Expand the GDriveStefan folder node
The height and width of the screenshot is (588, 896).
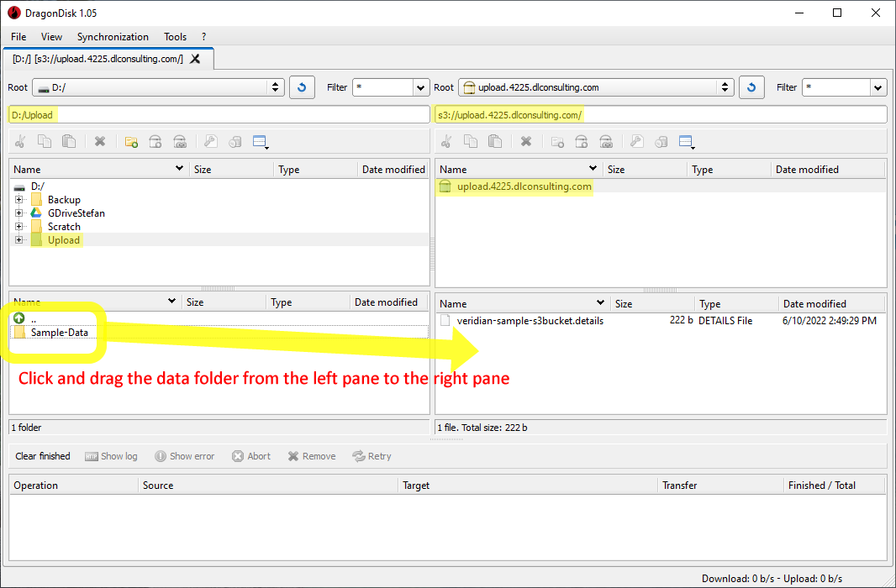[18, 213]
